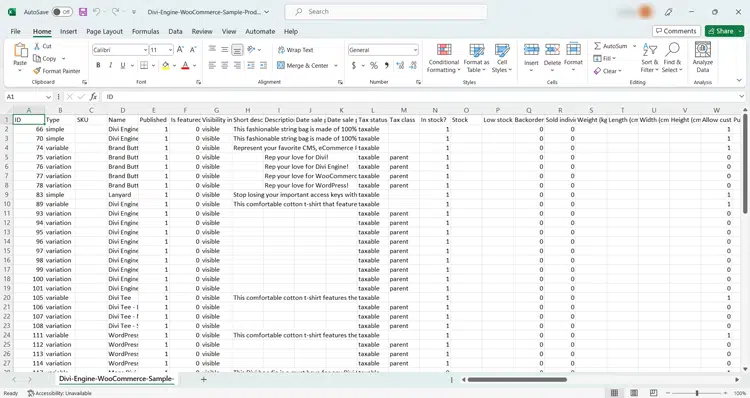
Task: Switch to the Page Layout tab
Action: point(104,32)
